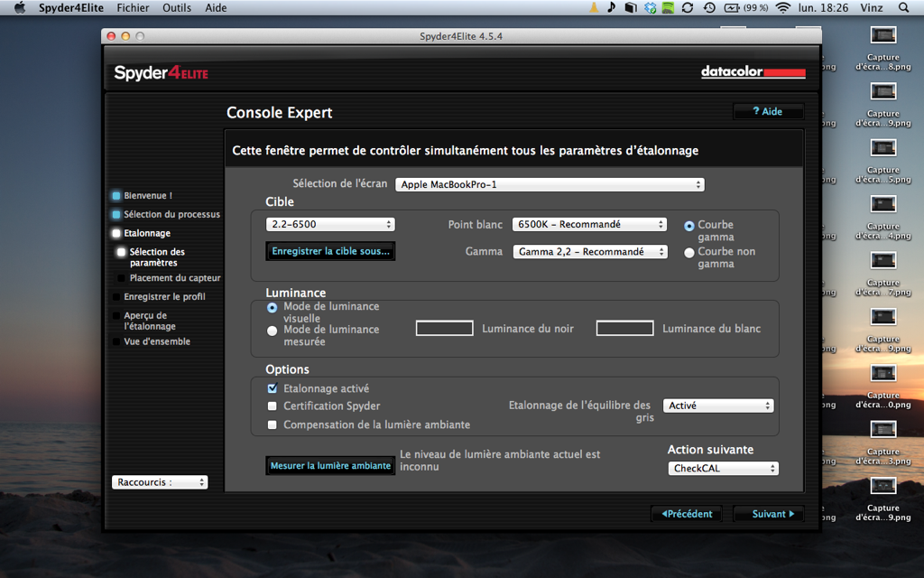Viewport: 924px width, 578px height.
Task: Click the Apple menu icon
Action: [x=19, y=8]
